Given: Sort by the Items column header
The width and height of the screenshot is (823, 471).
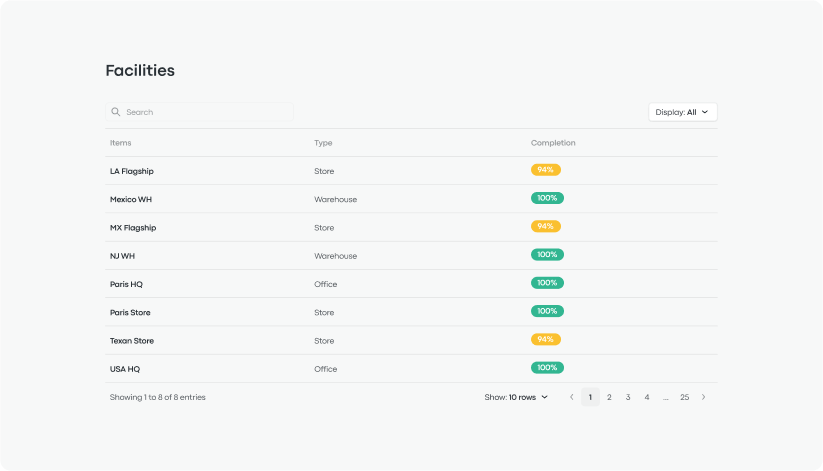Looking at the screenshot, I should [120, 143].
